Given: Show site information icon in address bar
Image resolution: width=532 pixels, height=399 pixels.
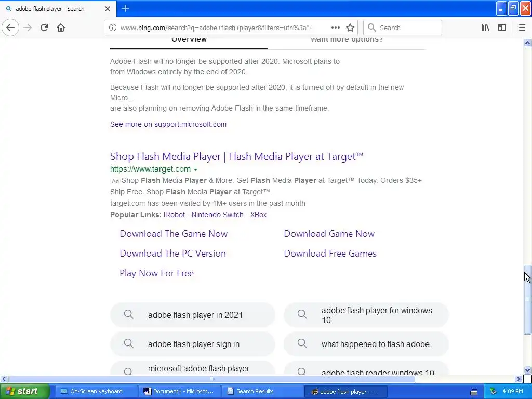Looking at the screenshot, I should point(112,28).
